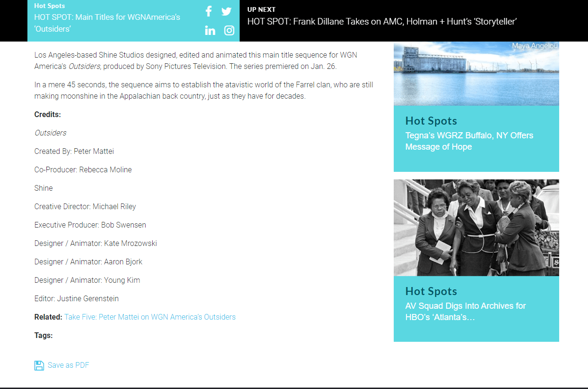Click the italic Outsiders credits title
The image size is (588, 389).
pyautogui.click(x=51, y=133)
